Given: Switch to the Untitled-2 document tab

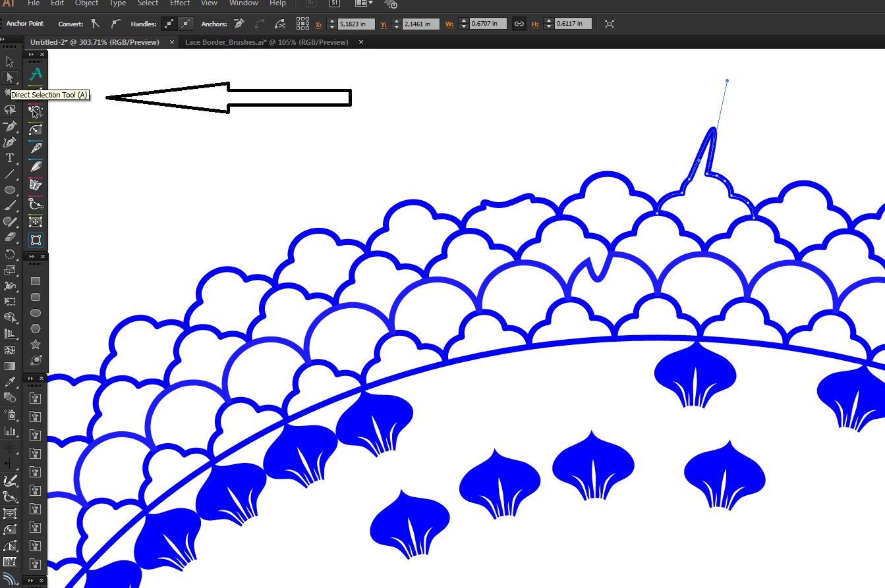Looking at the screenshot, I should (x=95, y=42).
